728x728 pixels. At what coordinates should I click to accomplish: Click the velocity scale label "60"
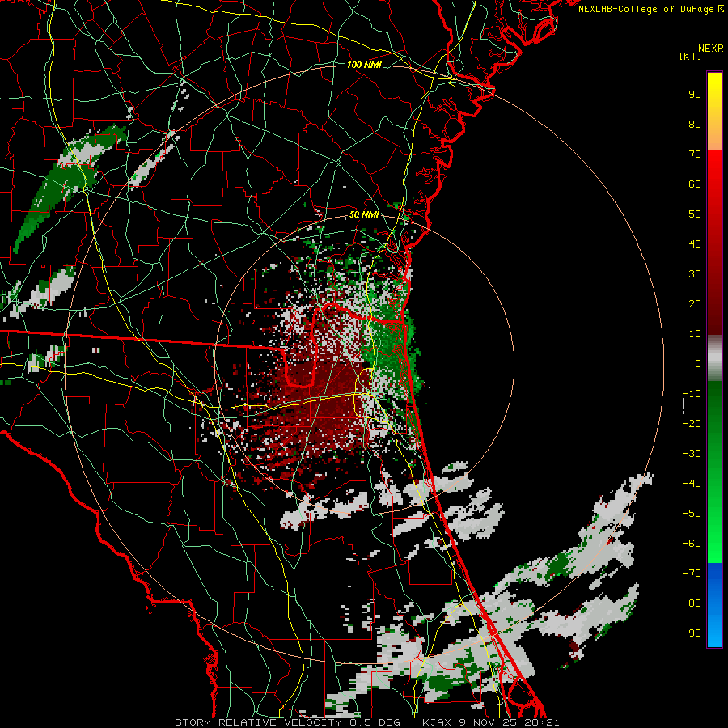[x=695, y=184]
